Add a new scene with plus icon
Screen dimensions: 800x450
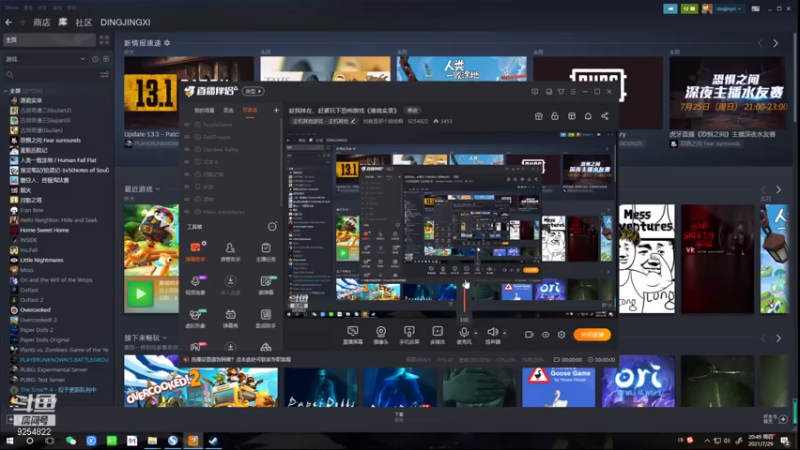point(276,110)
